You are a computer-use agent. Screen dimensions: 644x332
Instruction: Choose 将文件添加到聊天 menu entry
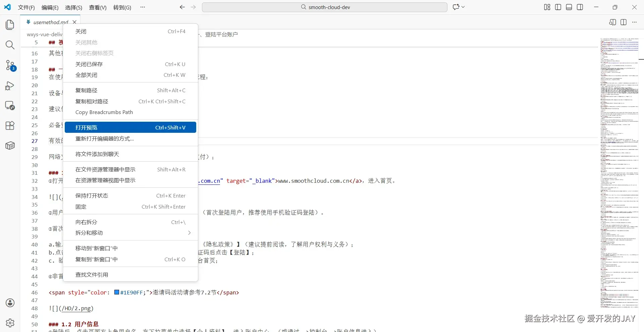[130, 154]
